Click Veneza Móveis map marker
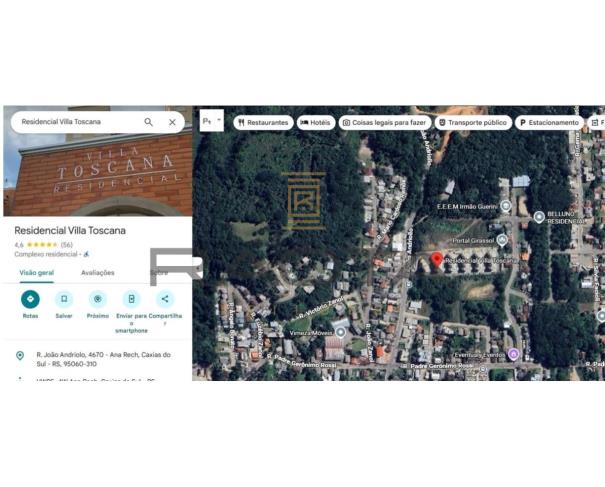Image resolution: width=605 pixels, height=487 pixels. click(x=340, y=332)
